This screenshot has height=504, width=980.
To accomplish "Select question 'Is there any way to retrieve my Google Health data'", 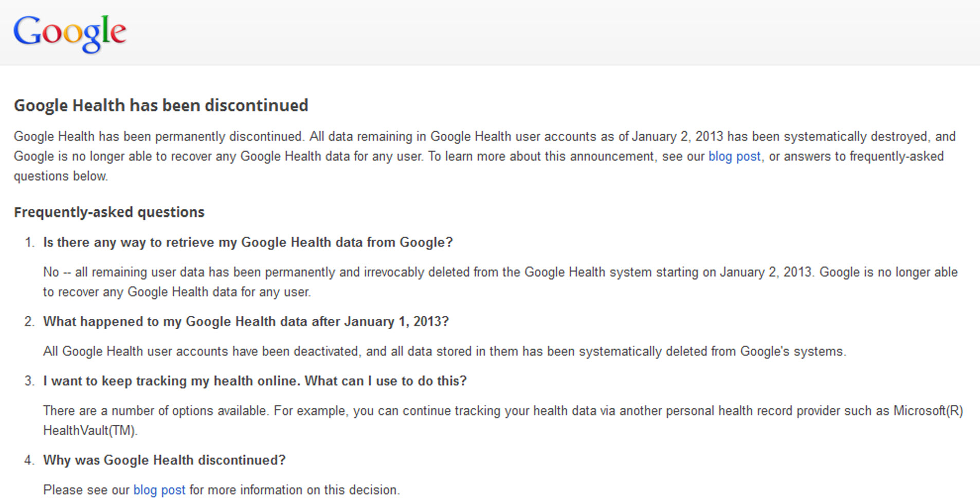I will click(x=248, y=242).
